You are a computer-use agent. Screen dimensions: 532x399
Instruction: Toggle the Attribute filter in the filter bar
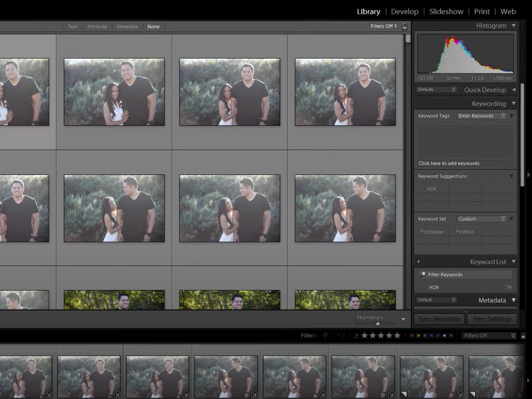(x=97, y=27)
